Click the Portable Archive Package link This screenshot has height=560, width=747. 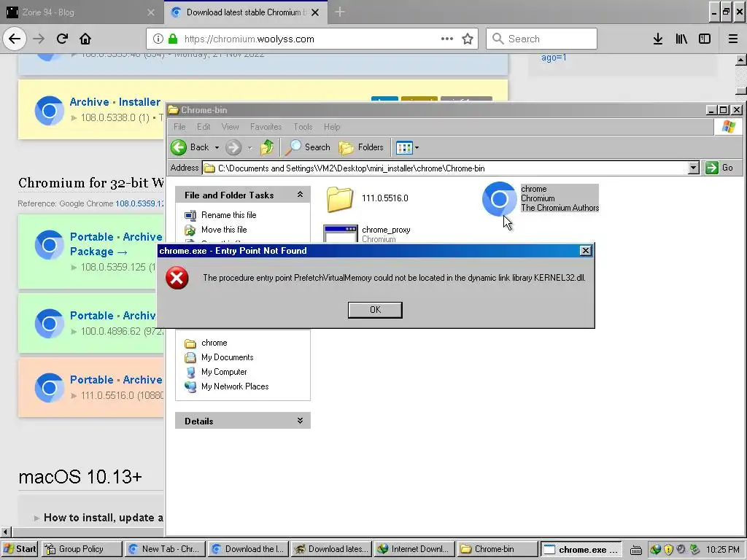pos(116,244)
